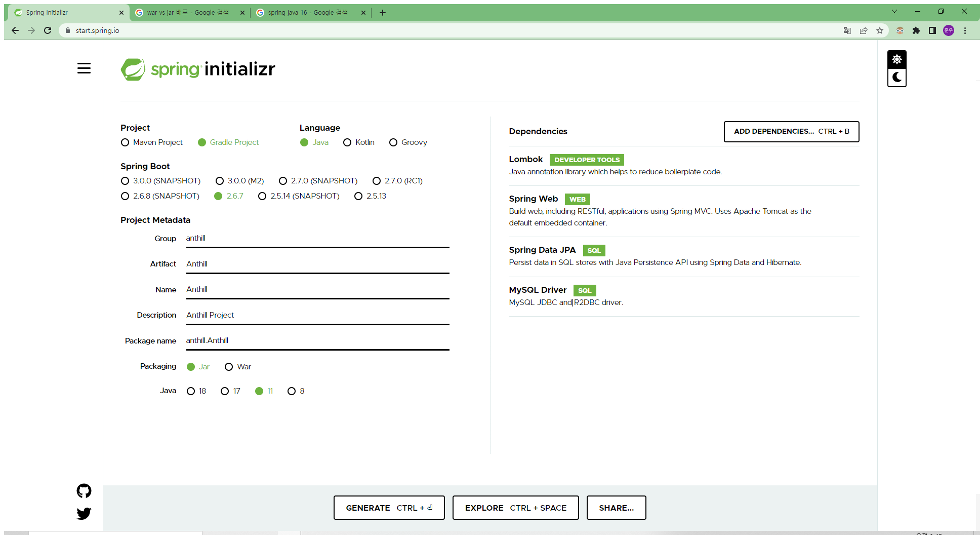Choose Kotlin language

359,142
